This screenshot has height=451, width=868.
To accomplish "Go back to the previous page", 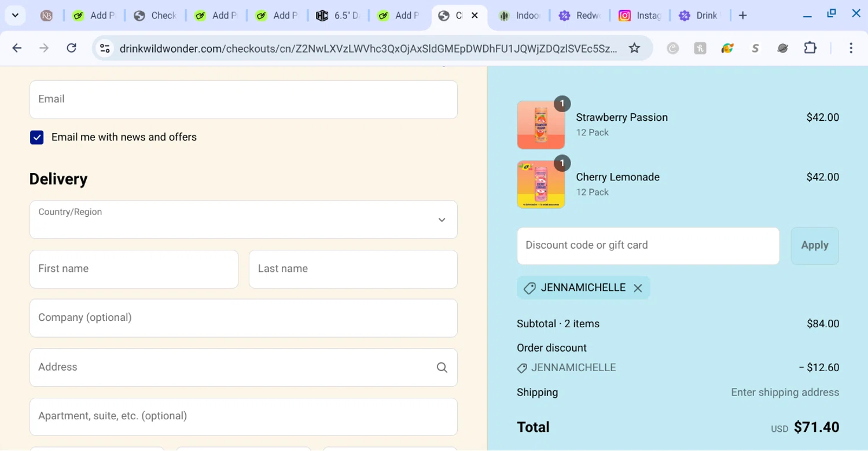I will (x=17, y=48).
